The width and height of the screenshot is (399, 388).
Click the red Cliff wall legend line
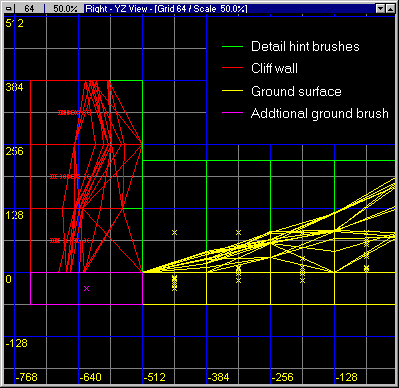pos(232,68)
